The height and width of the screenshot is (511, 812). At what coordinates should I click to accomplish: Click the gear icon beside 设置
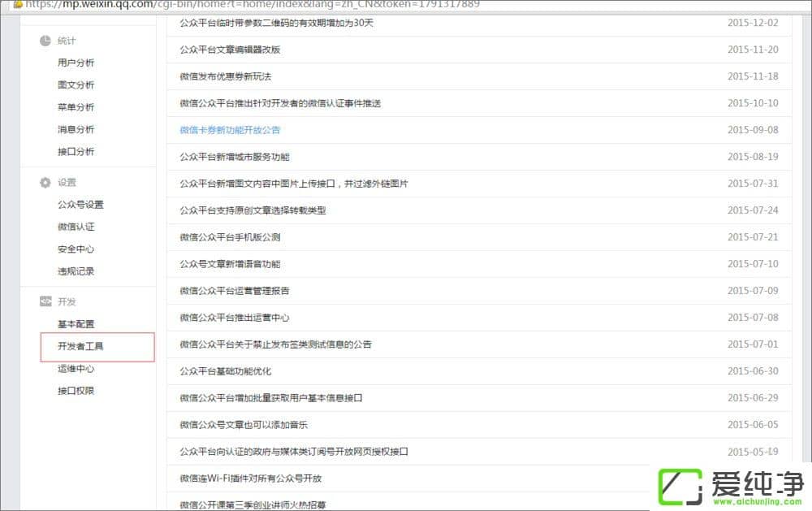45,183
